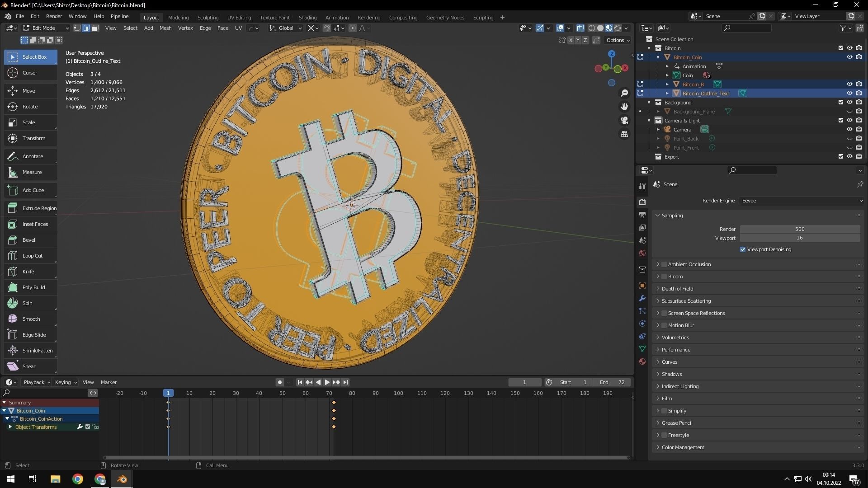Select the Annotate tool
This screenshot has height=488, width=868.
coord(32,156)
